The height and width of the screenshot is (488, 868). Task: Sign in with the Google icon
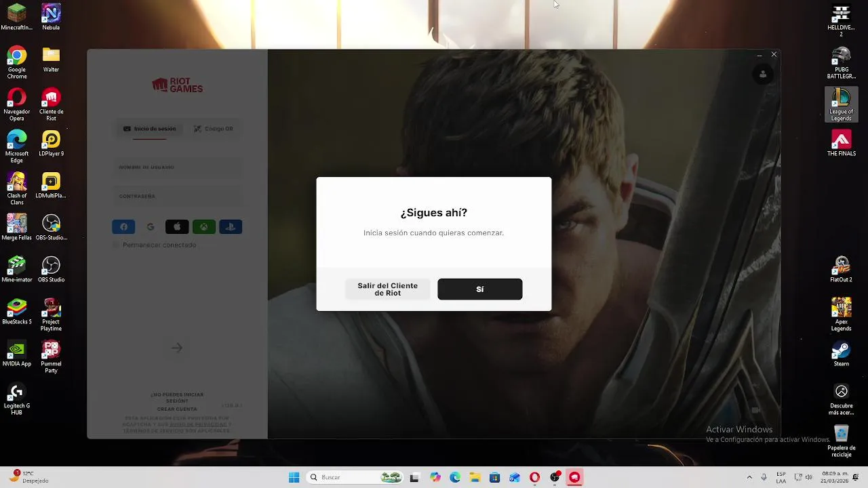click(x=151, y=227)
